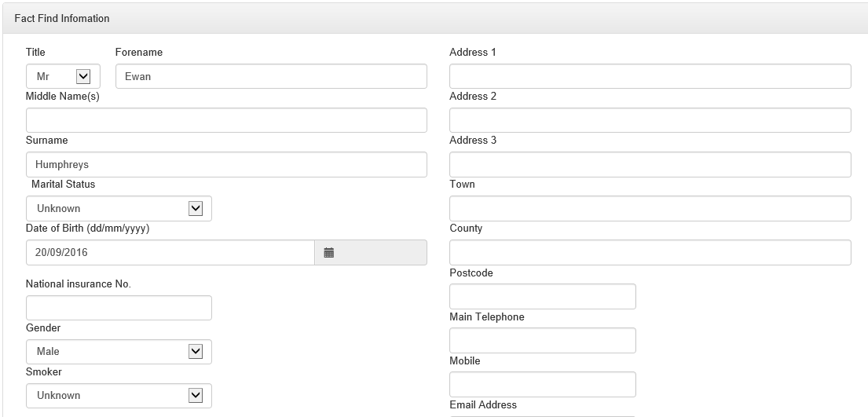Screen dimensions: 868x417
Task: Focus the County text field
Action: pyautogui.click(x=650, y=253)
